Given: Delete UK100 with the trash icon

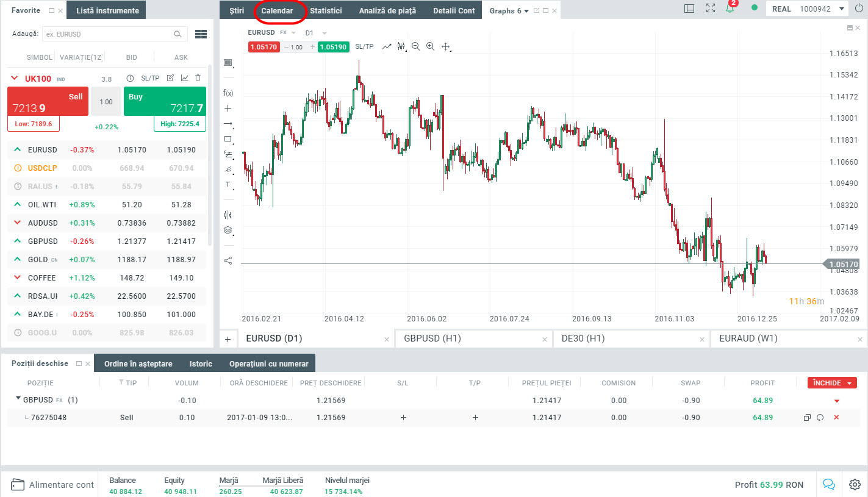Looking at the screenshot, I should [x=198, y=78].
